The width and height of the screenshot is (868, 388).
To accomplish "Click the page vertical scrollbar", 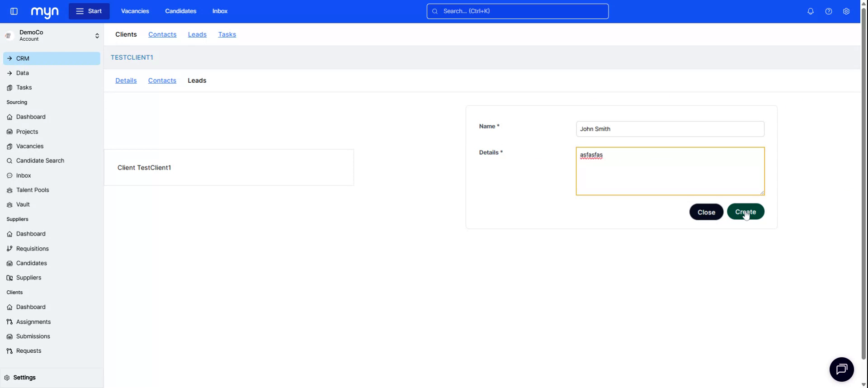I will (863, 181).
